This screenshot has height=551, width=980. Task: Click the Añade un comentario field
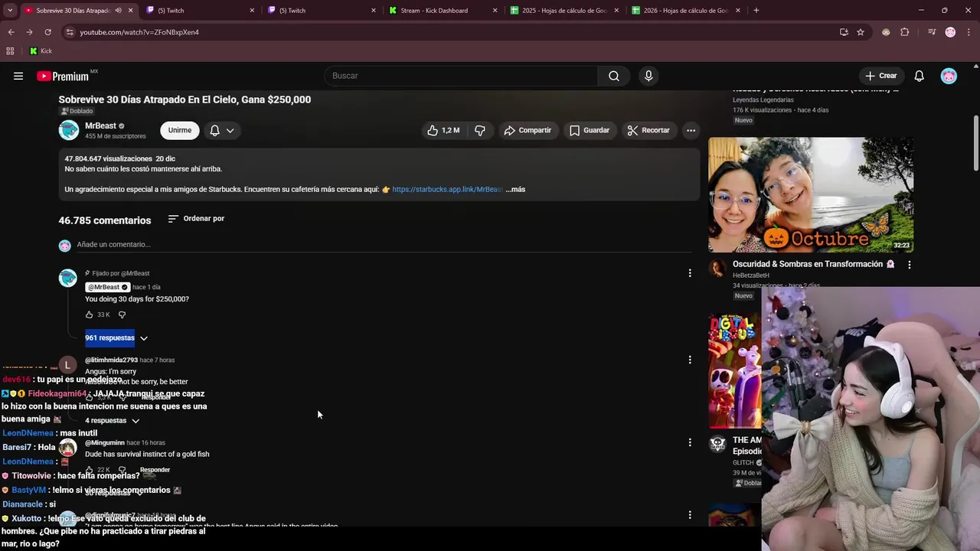(383, 245)
